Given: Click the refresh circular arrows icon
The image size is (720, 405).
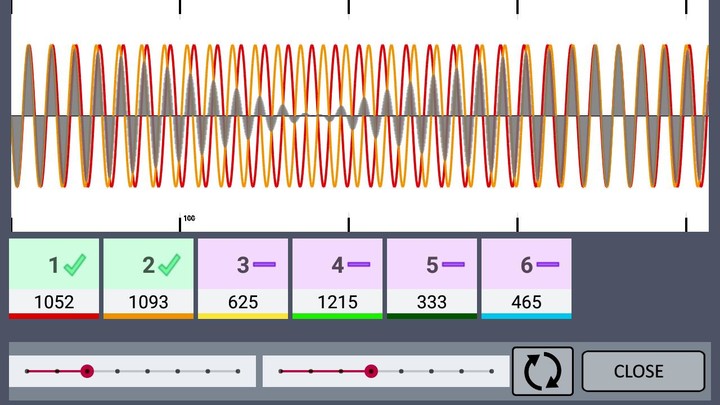Looking at the screenshot, I should coord(543,371).
